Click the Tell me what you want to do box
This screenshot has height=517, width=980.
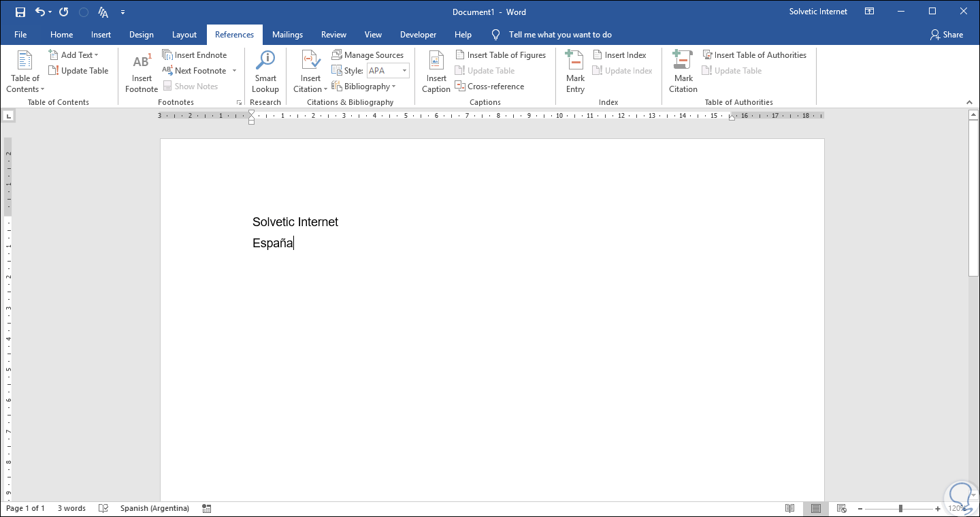coord(560,35)
